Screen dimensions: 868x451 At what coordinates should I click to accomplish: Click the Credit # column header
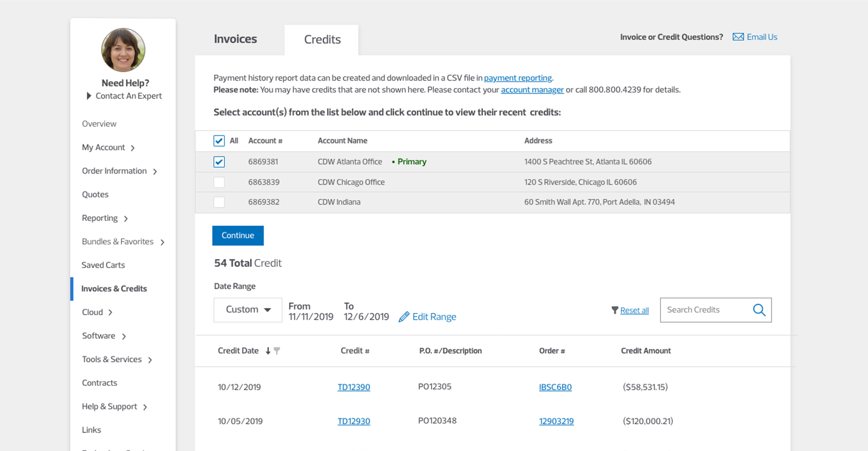(x=355, y=351)
